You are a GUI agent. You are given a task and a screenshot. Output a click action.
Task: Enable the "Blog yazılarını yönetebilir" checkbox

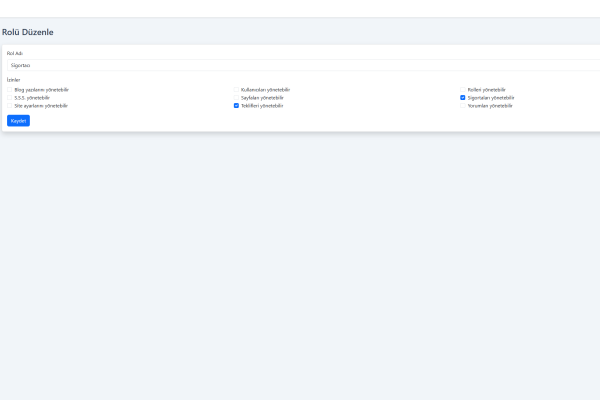(10, 90)
